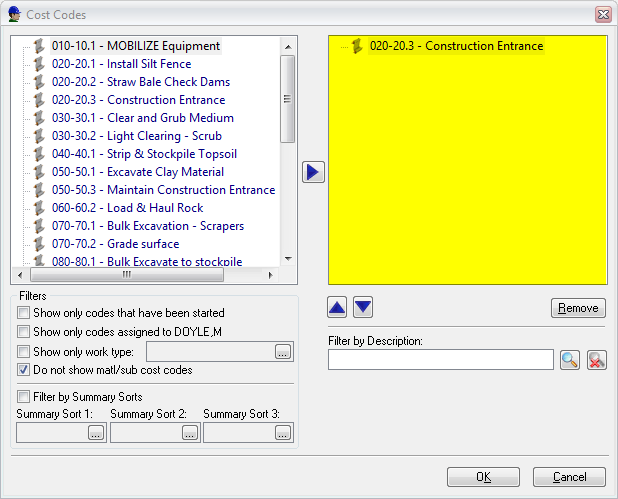618x499 pixels.
Task: Select 020-20.3 - Construction Entrance in yellow panel
Action: click(456, 46)
